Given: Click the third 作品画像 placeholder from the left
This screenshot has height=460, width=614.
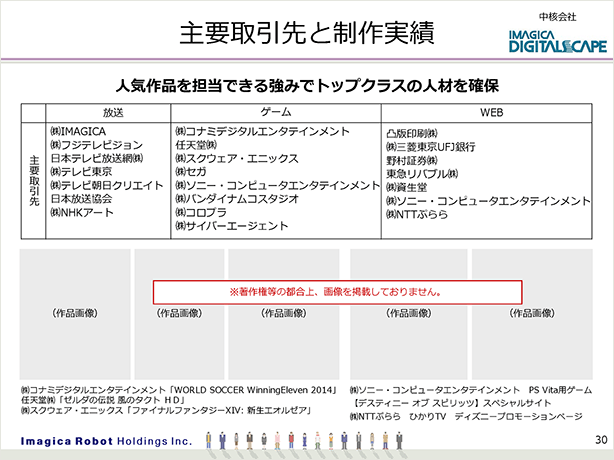Looking at the screenshot, I should pyautogui.click(x=284, y=314).
